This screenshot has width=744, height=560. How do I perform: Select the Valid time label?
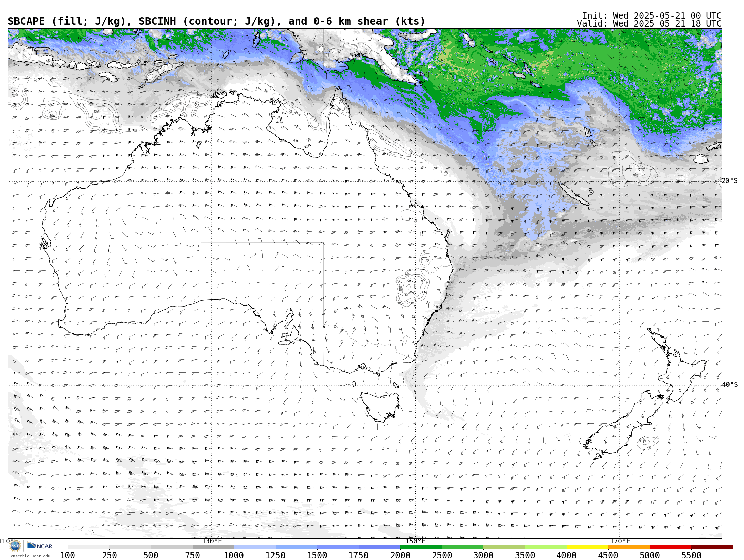(649, 24)
